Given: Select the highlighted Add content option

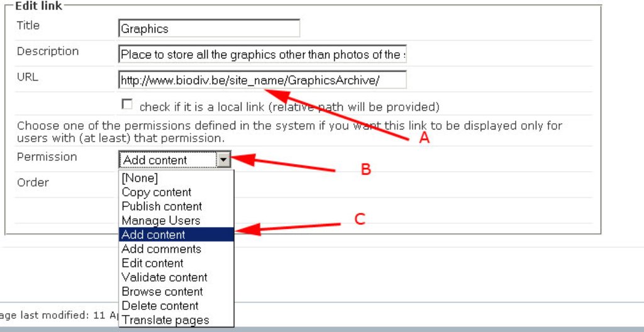Looking at the screenshot, I should (176, 235).
